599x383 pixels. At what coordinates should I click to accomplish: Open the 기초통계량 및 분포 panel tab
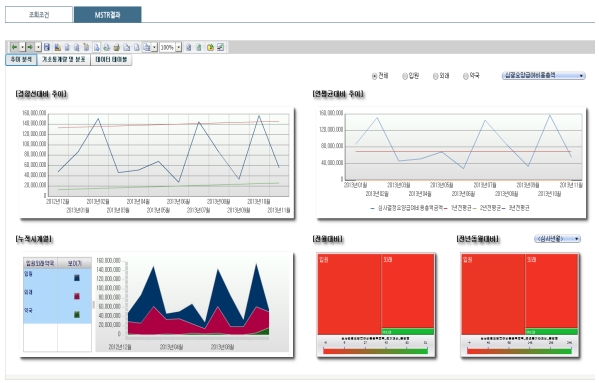(64, 60)
